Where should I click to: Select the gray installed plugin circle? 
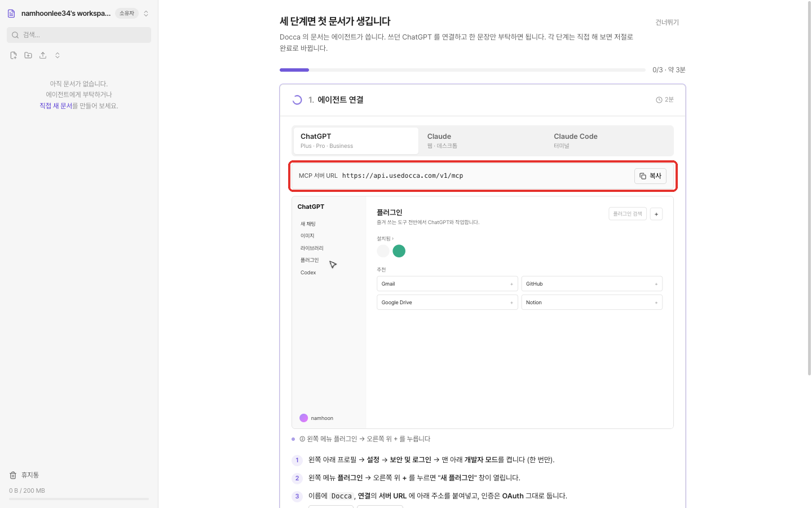pyautogui.click(x=383, y=251)
